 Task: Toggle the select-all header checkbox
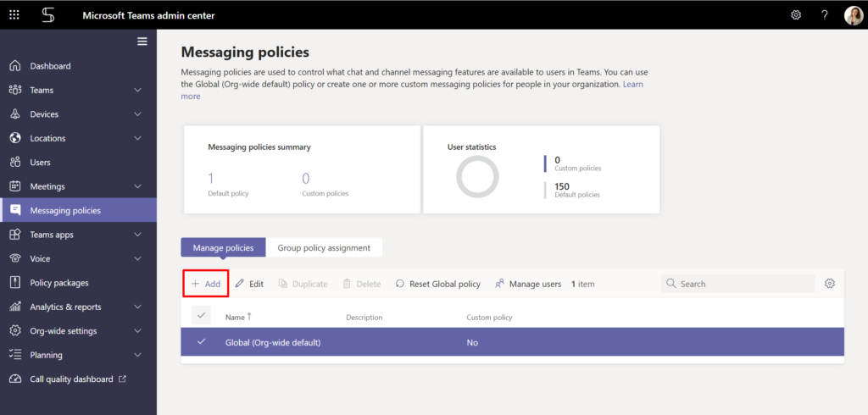tap(202, 315)
